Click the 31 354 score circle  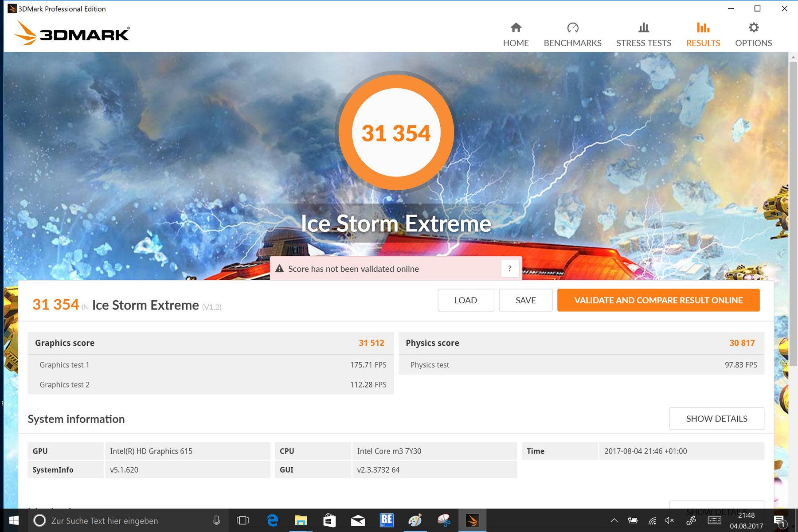point(396,133)
